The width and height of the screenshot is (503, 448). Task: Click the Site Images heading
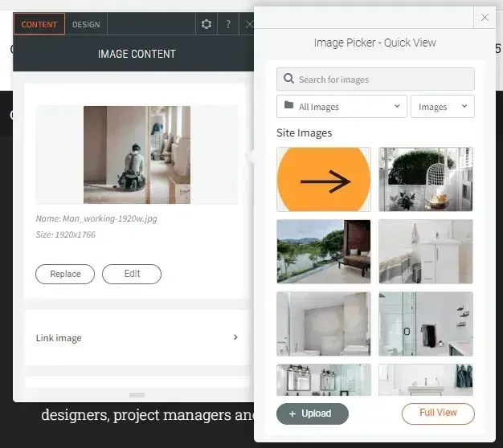pos(304,132)
